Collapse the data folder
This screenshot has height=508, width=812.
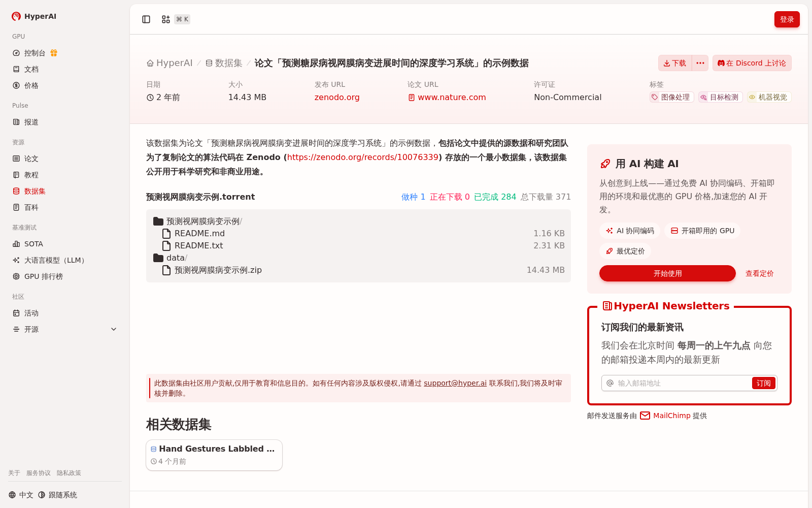(x=158, y=258)
